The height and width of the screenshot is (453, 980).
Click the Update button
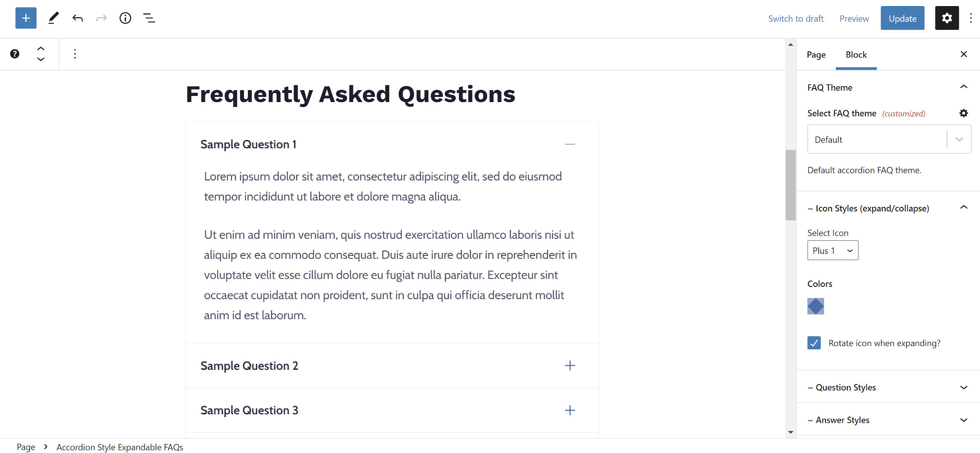point(902,18)
